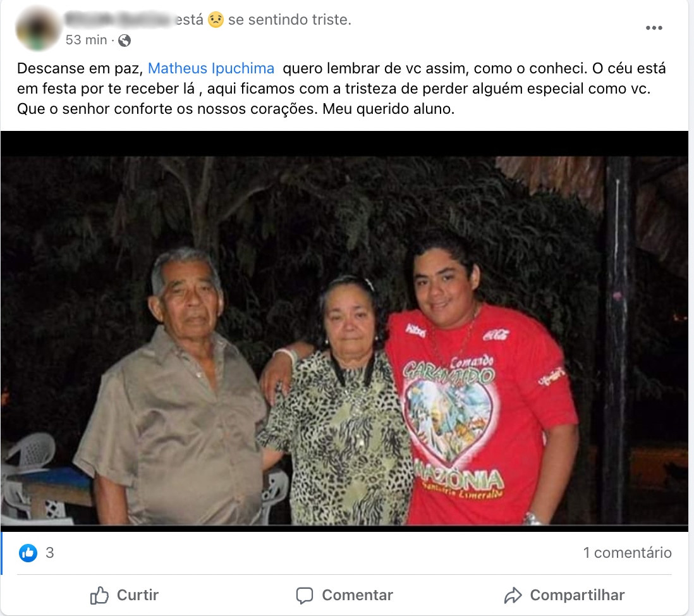Image resolution: width=694 pixels, height=616 pixels.
Task: Click the thumbs-up icon beside Curtir
Action: 99,595
